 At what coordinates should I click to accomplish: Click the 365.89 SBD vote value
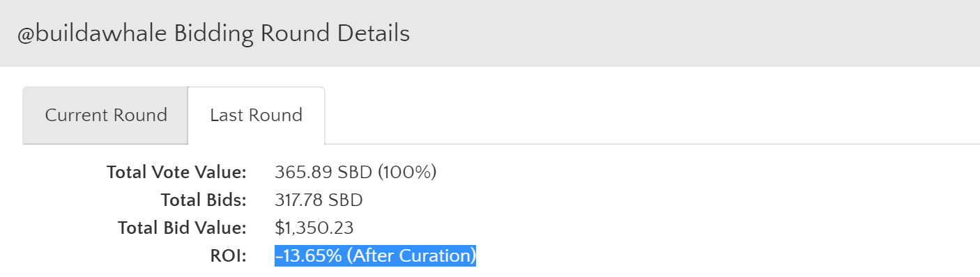323,172
